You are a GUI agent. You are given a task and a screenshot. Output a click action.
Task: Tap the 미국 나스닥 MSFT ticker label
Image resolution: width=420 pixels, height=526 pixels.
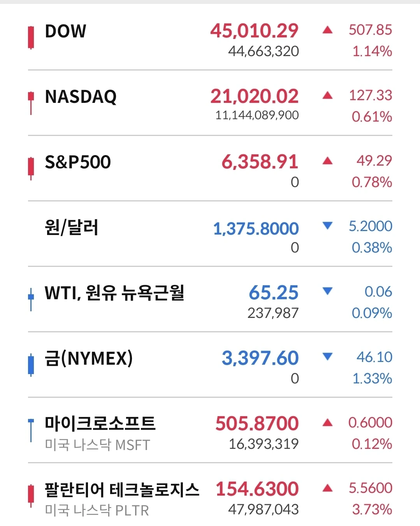tap(97, 445)
